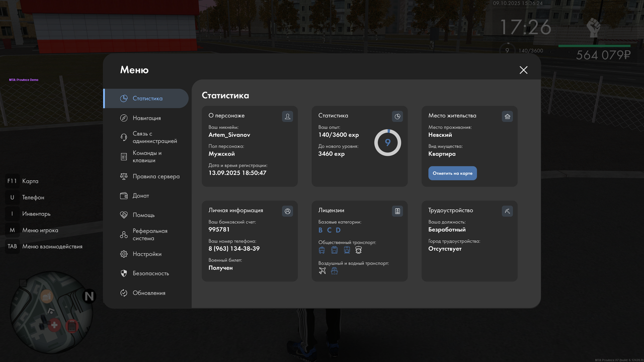This screenshot has height=362, width=644.
Task: Close the Меню window with X
Action: coord(523,70)
